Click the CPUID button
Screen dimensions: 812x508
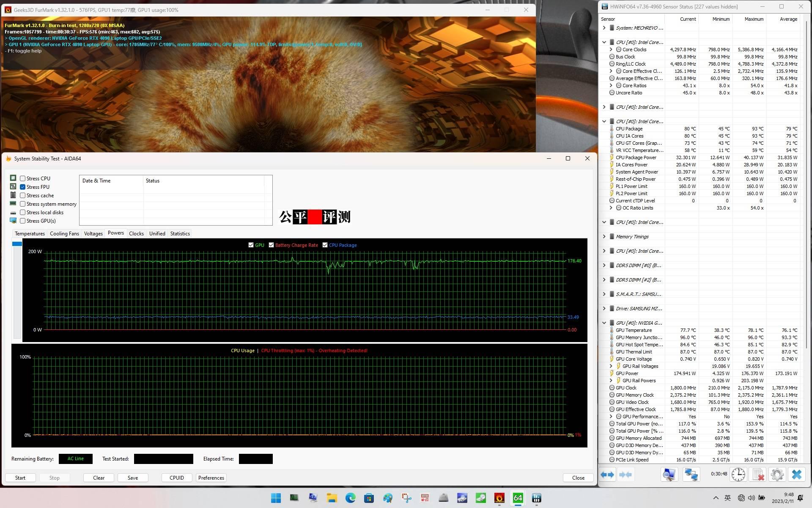coord(176,478)
